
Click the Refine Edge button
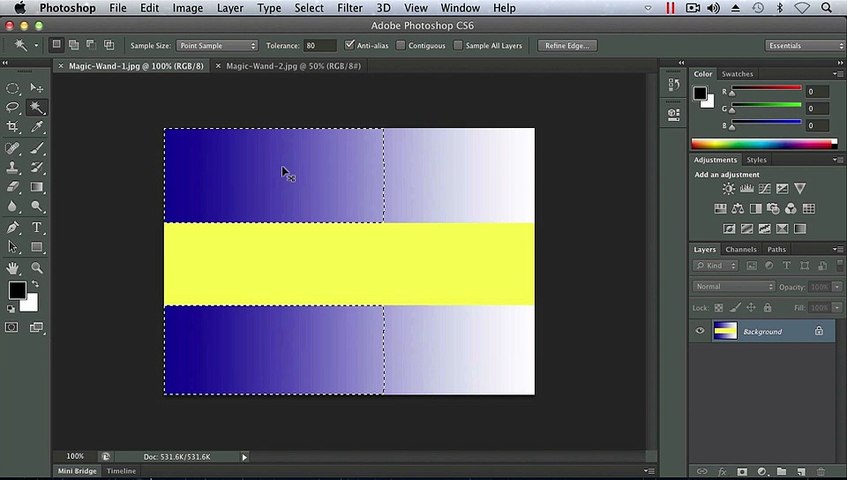568,46
